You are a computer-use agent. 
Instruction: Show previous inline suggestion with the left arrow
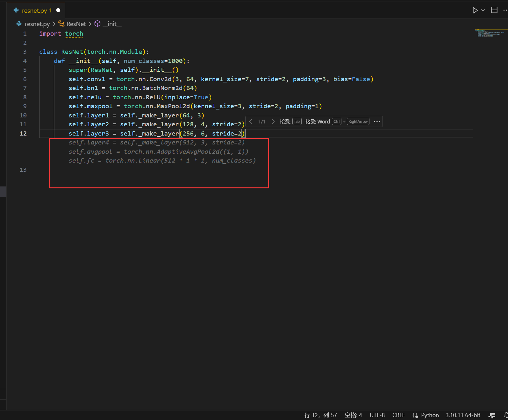click(251, 122)
